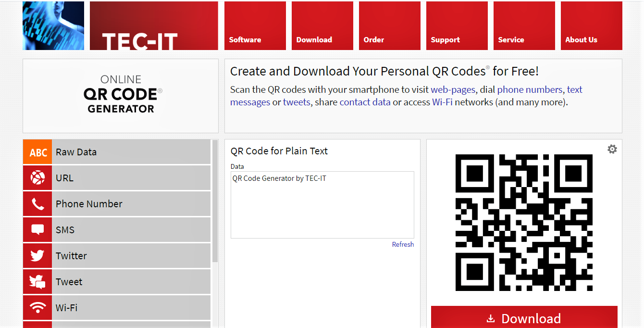Click the Tweet bird-with-bubble icon
Image resolution: width=644 pixels, height=328 pixels.
[37, 282]
